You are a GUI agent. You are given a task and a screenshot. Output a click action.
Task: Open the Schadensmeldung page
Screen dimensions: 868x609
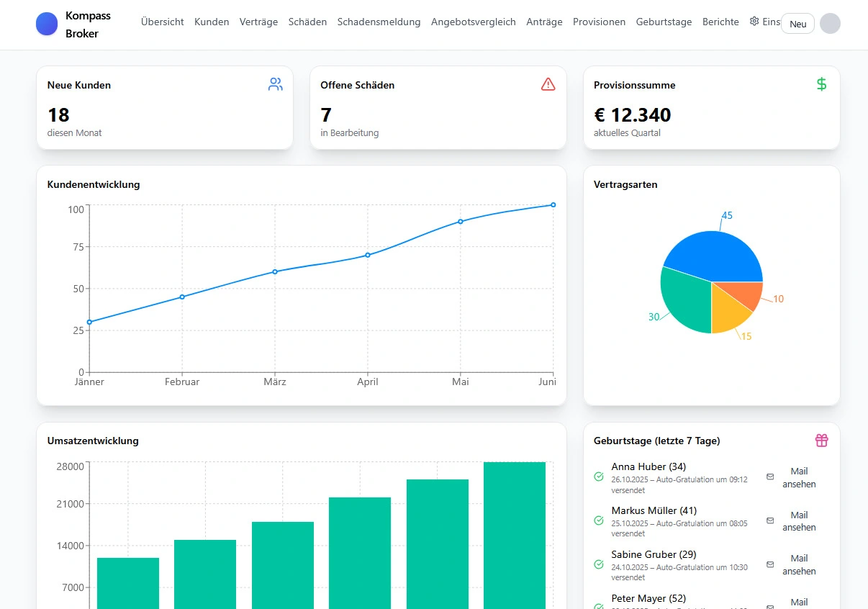379,22
